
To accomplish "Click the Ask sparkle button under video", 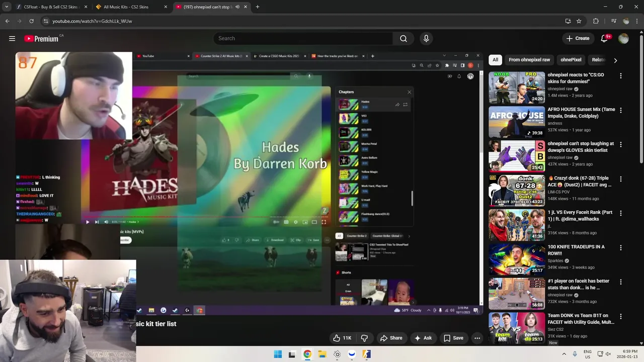I will click(423, 338).
